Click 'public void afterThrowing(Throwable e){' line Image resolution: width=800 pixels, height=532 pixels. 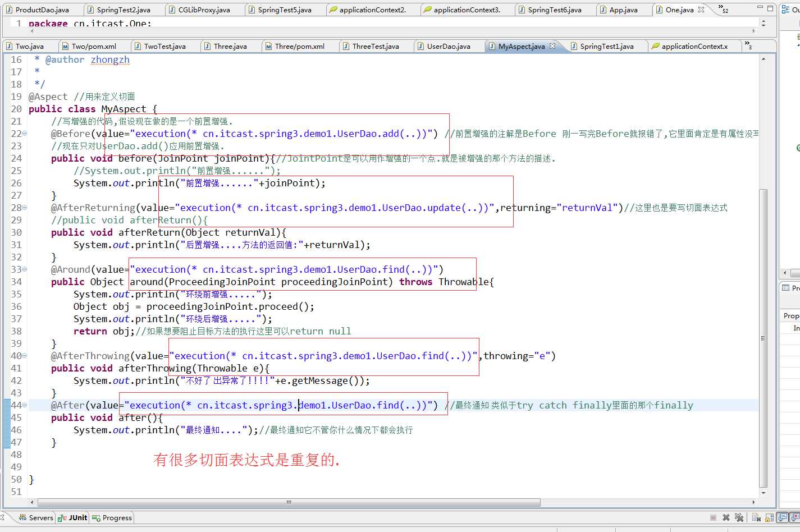(161, 368)
